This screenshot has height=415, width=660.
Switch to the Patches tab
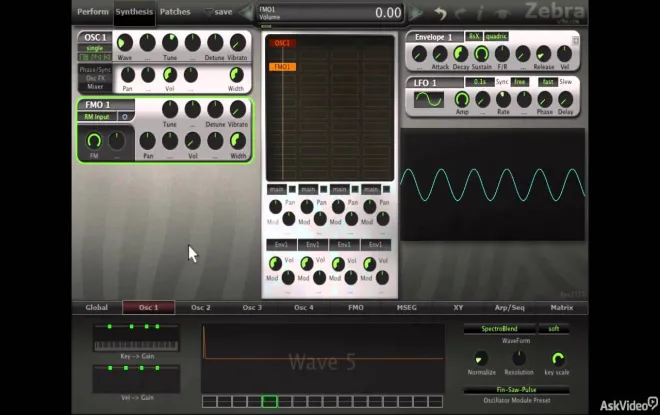[175, 12]
